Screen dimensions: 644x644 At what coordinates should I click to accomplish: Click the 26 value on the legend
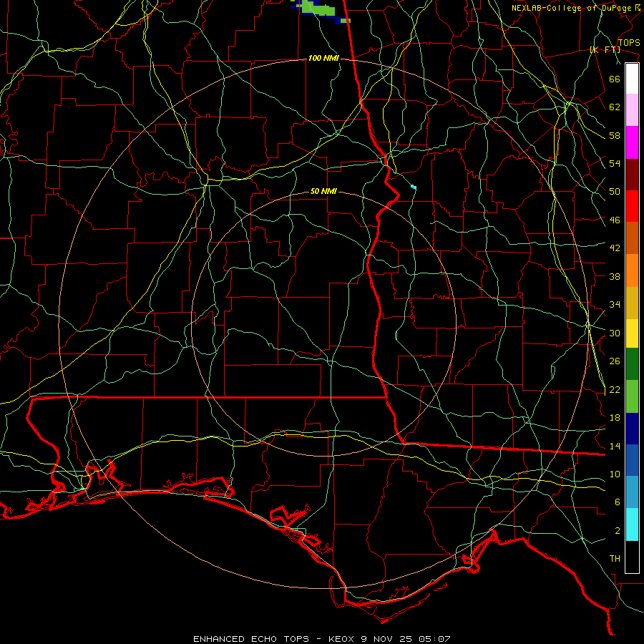click(x=615, y=361)
